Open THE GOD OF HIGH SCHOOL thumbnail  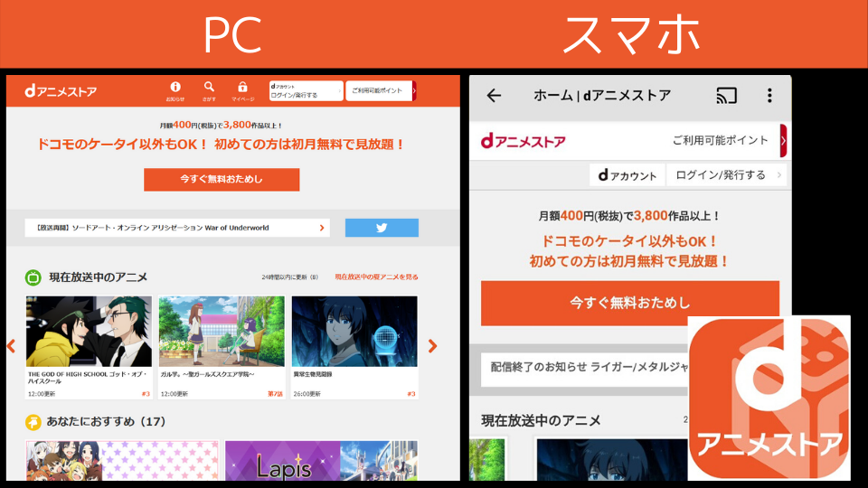pos(89,331)
